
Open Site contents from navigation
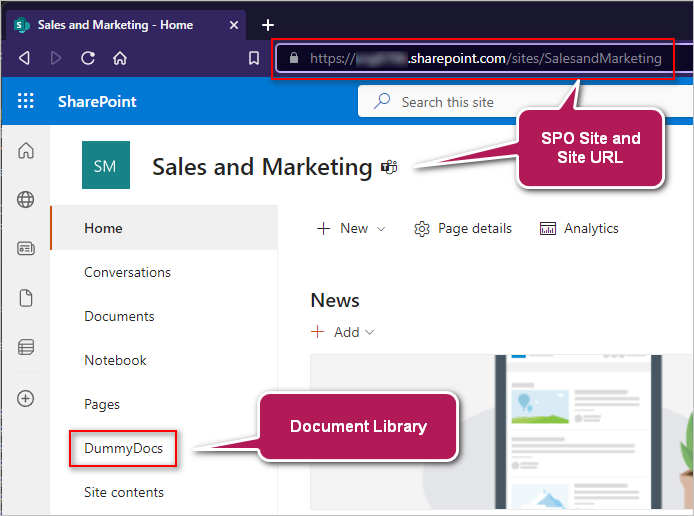[123, 492]
